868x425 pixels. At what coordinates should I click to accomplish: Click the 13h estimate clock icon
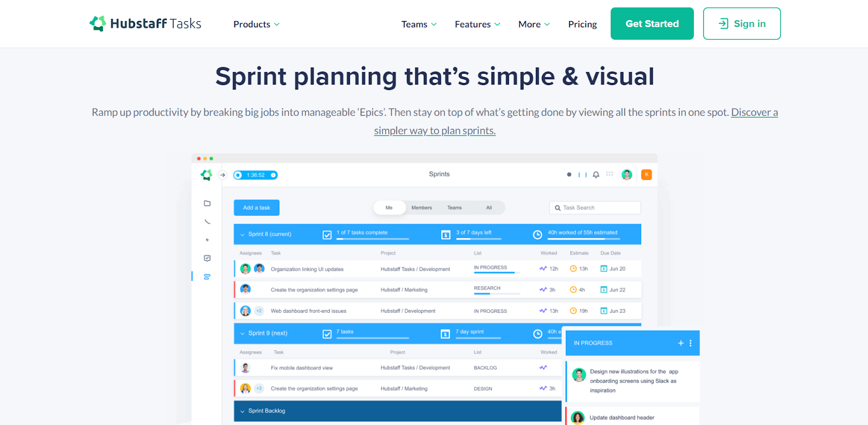point(573,269)
